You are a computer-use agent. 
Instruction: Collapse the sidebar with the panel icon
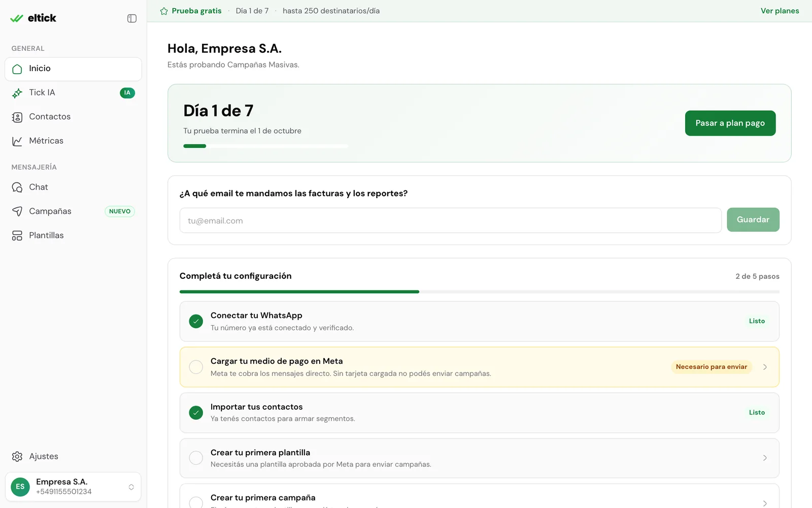(132, 18)
